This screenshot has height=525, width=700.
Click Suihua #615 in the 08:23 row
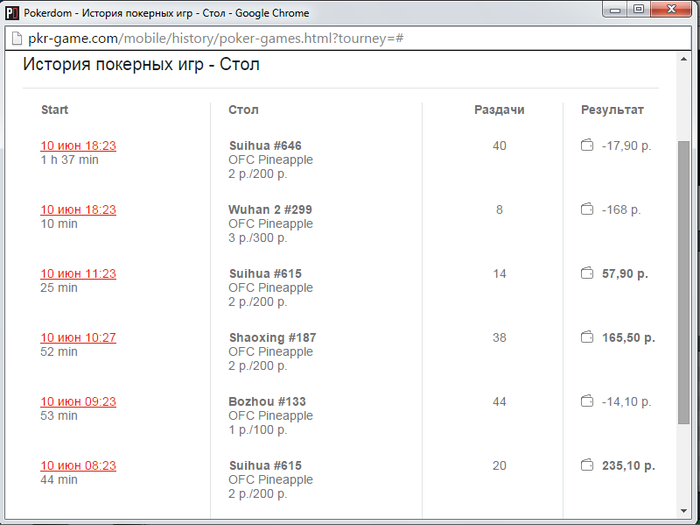[265, 466]
